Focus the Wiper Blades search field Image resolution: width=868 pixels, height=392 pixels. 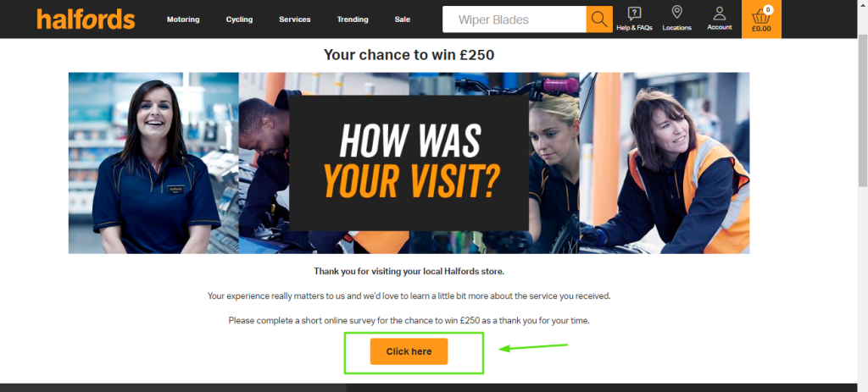(515, 19)
